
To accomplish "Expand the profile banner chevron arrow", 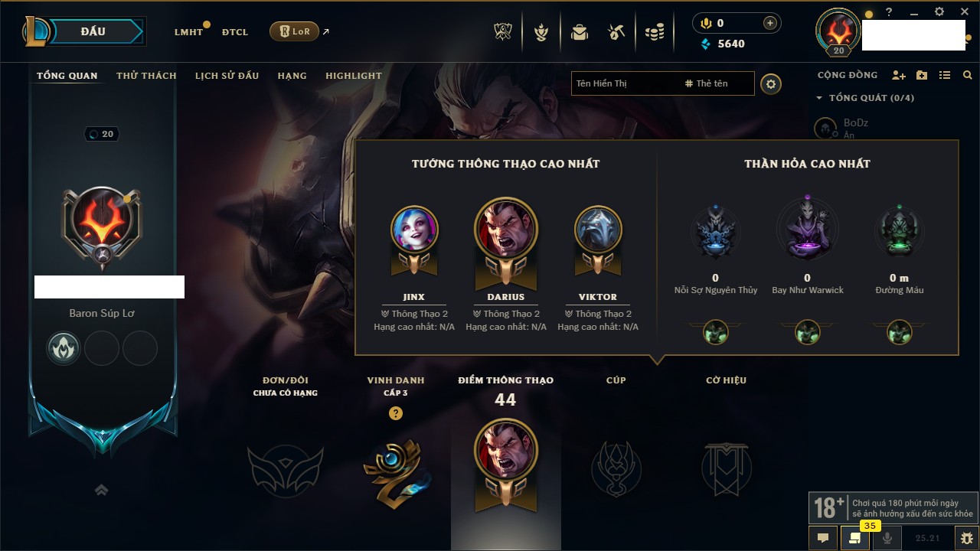I will pyautogui.click(x=102, y=490).
